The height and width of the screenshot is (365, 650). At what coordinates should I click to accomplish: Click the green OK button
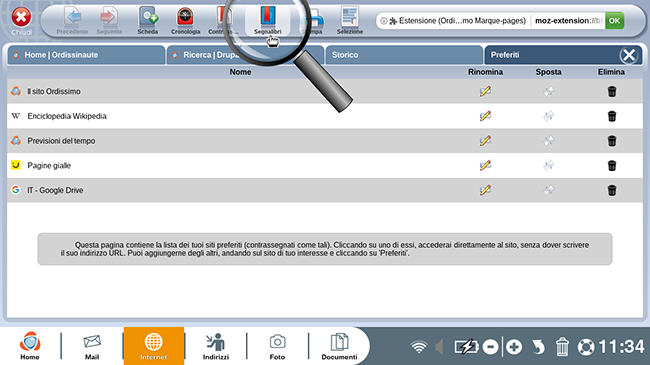coord(614,21)
